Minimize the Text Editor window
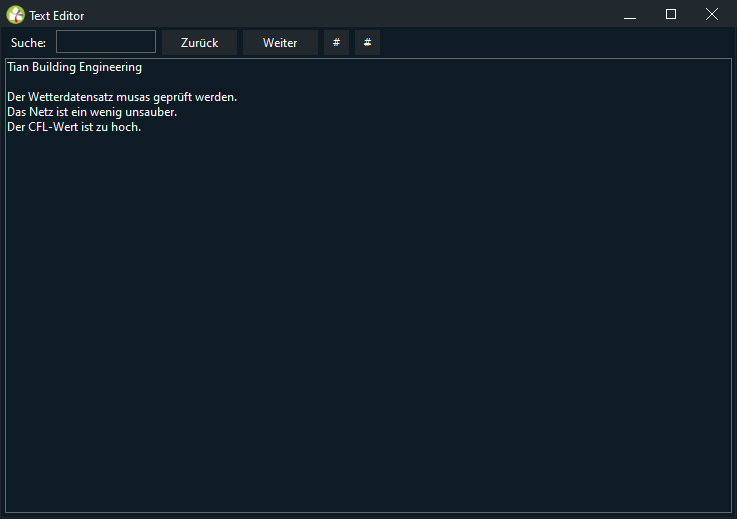The width and height of the screenshot is (737, 519). (x=630, y=15)
